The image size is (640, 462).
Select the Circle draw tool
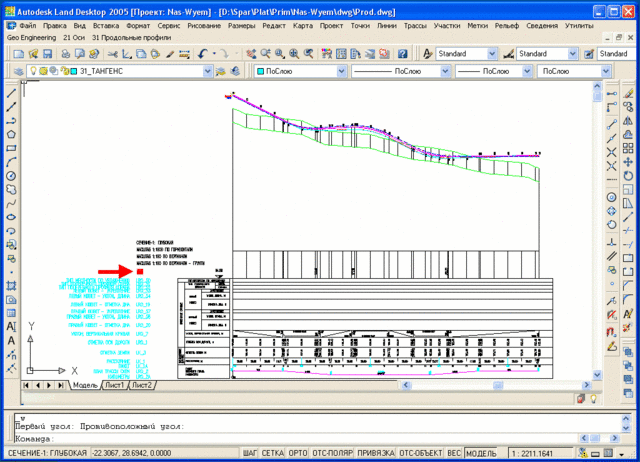[x=11, y=176]
